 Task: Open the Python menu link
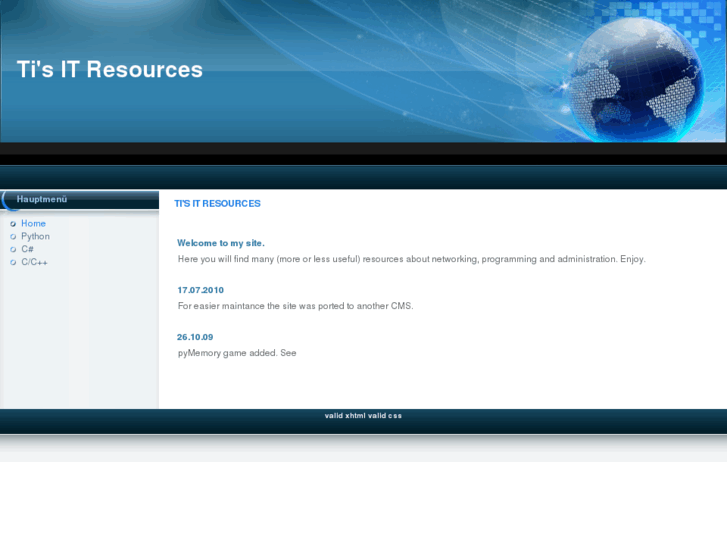(x=35, y=237)
